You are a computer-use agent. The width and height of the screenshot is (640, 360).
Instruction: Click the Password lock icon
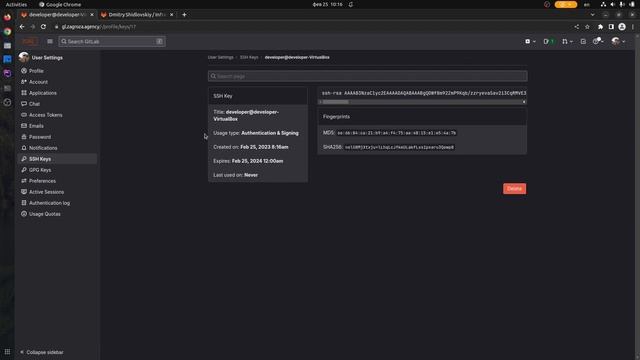24,137
